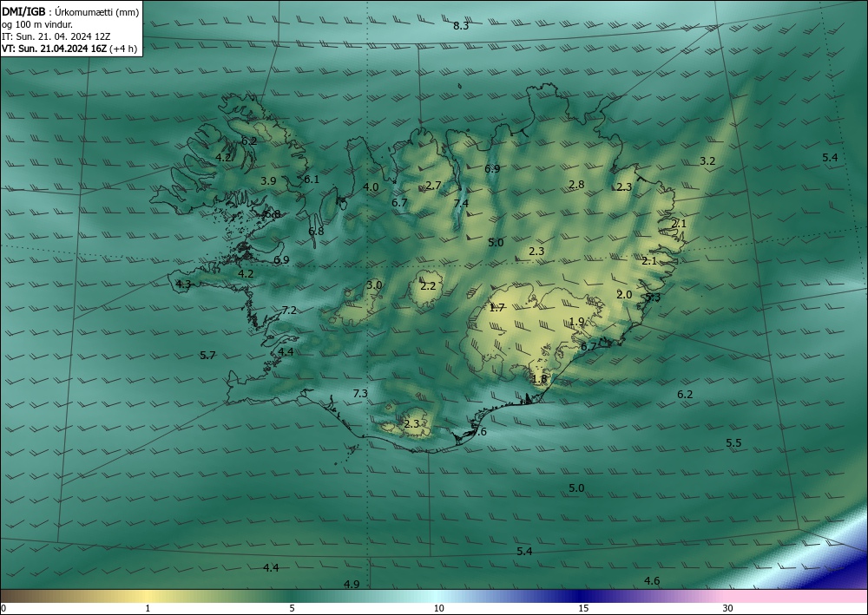Click the 0 label on the color scale

click(3, 608)
